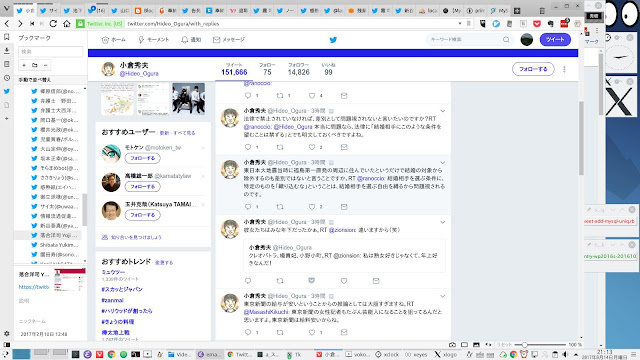Open メッセージ in the Twitter navigation

[x=229, y=40]
